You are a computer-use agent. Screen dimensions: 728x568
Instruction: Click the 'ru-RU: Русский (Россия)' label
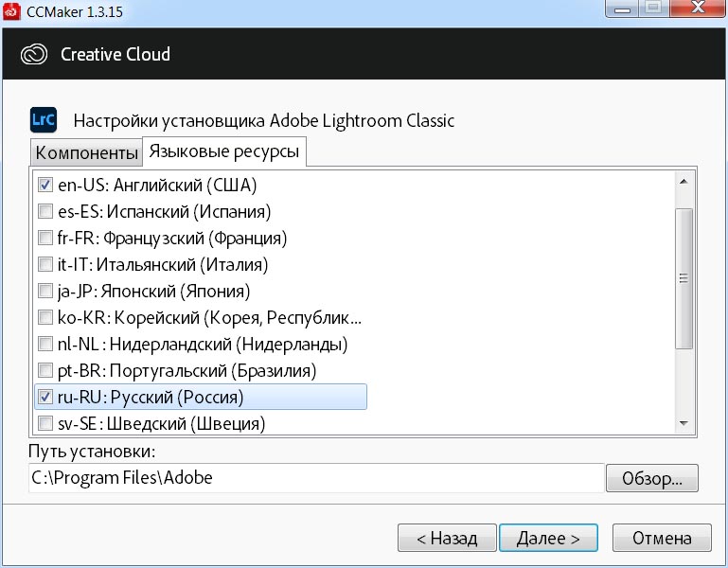151,397
